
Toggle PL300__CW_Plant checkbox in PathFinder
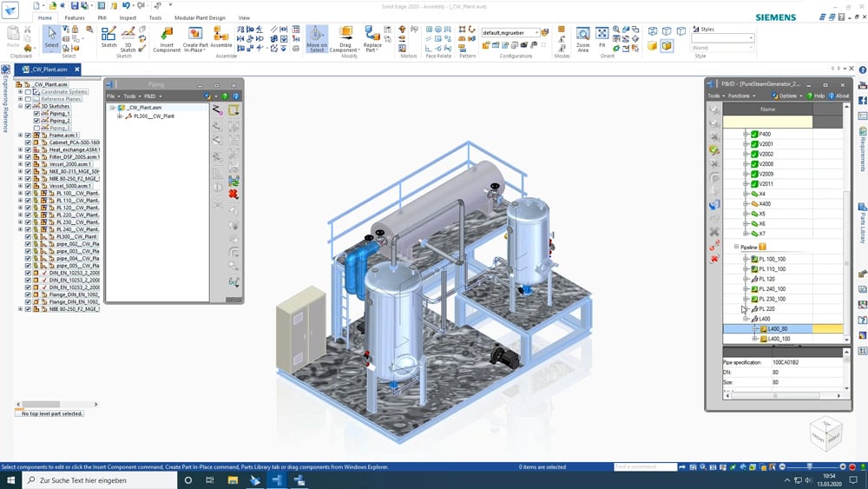[29, 236]
